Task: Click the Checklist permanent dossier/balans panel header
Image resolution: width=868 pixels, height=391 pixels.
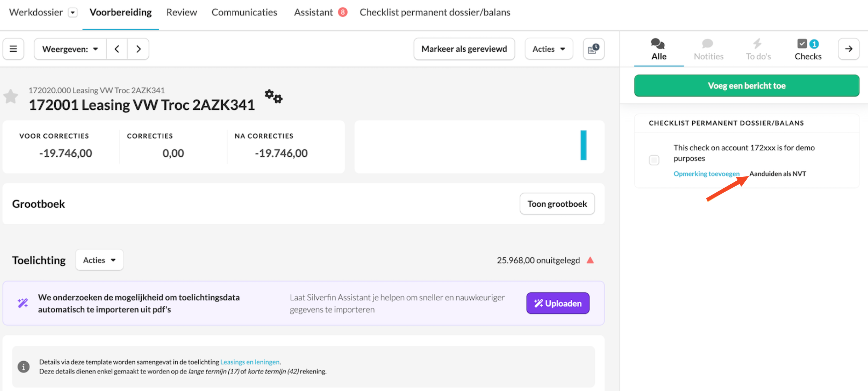Action: [x=726, y=123]
